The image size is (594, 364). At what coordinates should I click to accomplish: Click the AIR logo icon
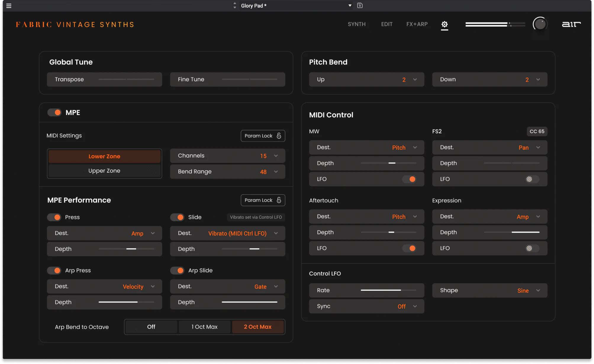pos(571,24)
